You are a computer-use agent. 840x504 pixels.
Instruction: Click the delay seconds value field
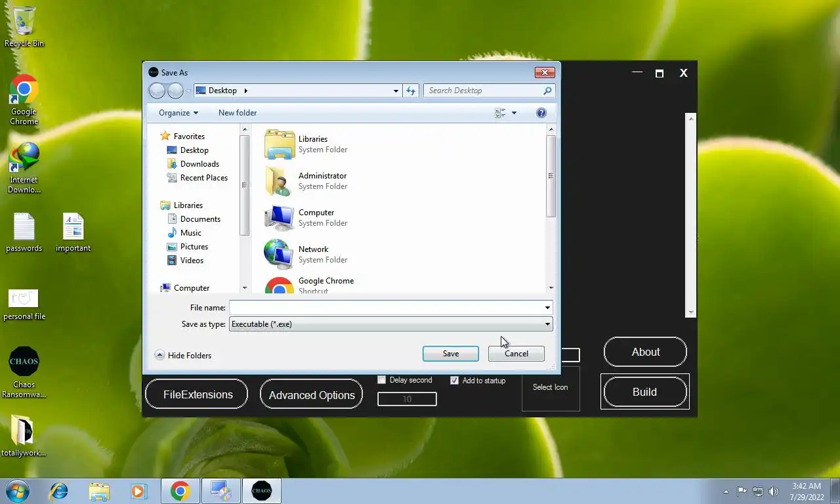pos(407,399)
